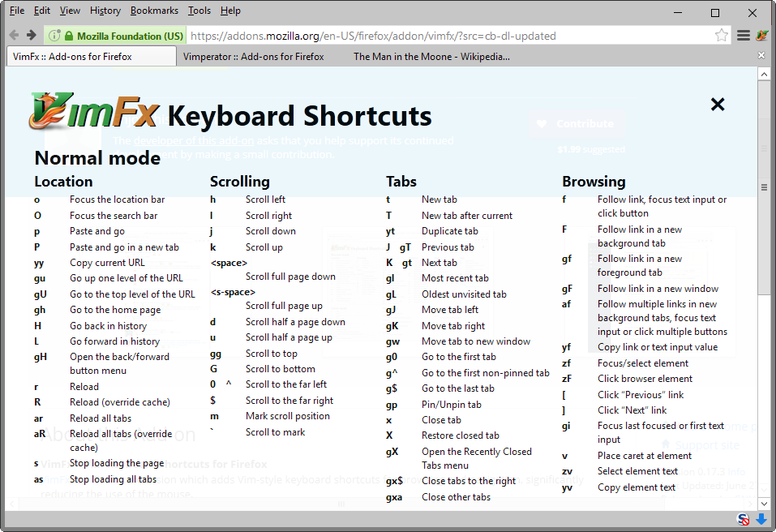The height and width of the screenshot is (532, 776).
Task: Click 'Copy element text' text
Action: pyautogui.click(x=636, y=487)
